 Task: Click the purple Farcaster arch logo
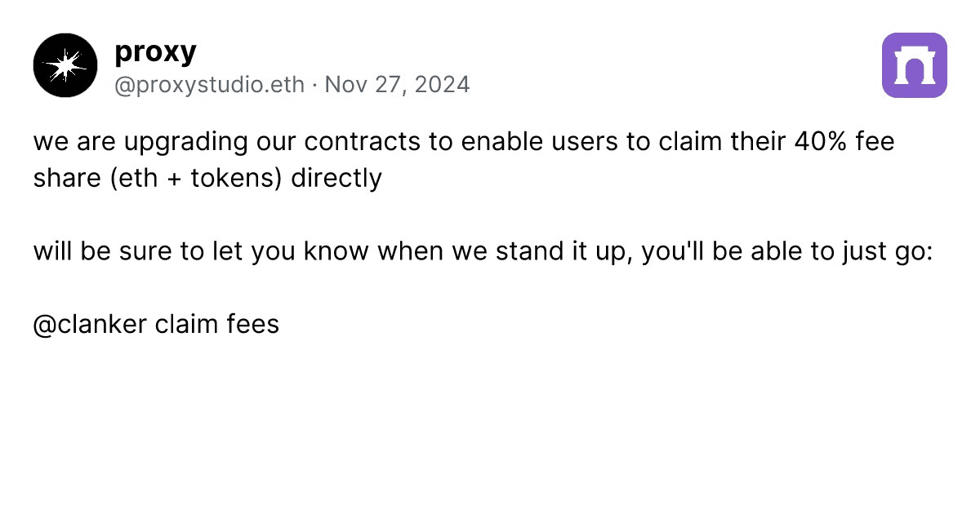tap(915, 65)
